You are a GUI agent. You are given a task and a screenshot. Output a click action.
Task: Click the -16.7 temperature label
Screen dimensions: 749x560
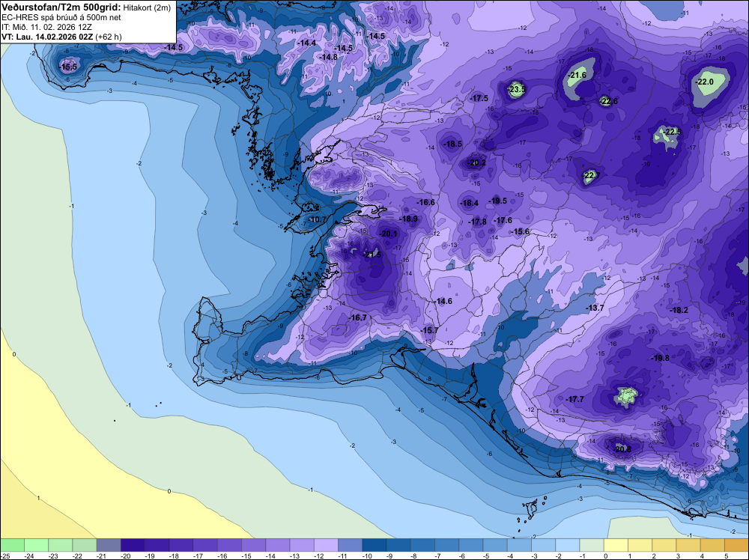tap(358, 317)
